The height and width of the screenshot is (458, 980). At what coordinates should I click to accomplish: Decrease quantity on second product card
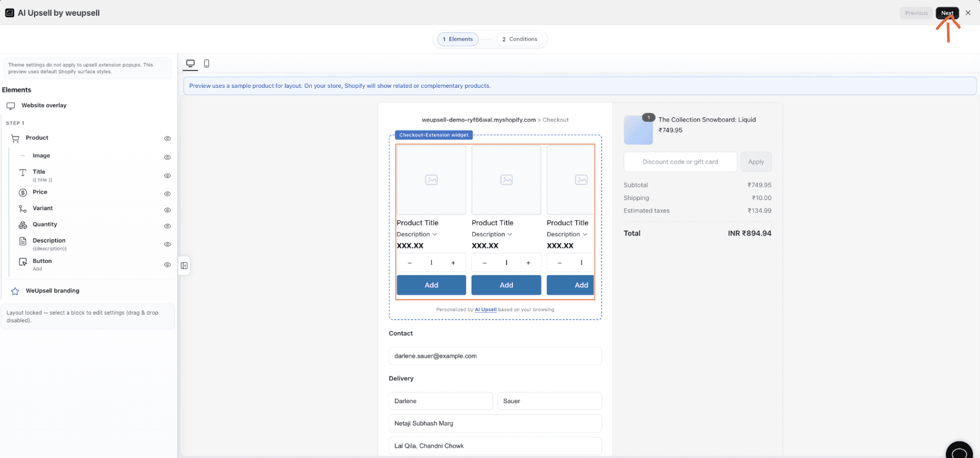click(484, 263)
